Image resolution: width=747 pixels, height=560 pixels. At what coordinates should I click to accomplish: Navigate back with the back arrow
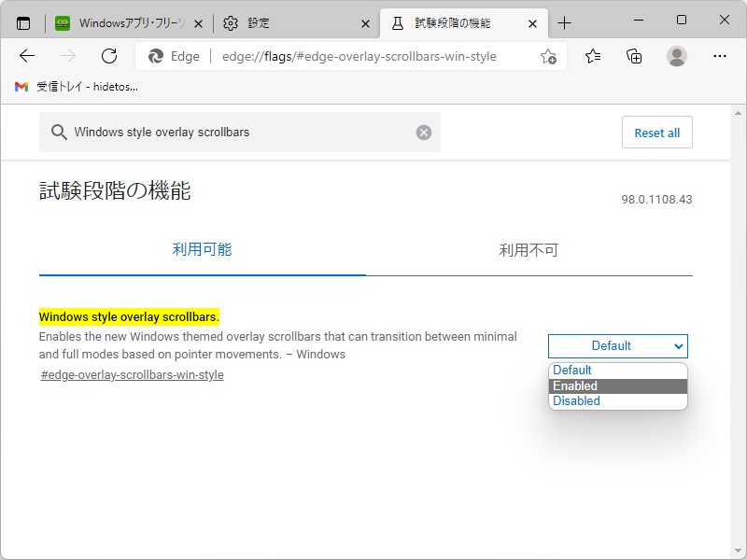[28, 56]
